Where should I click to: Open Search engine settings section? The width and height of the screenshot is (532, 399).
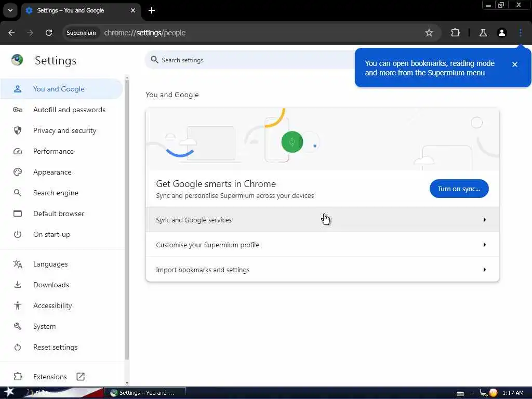pos(62,193)
